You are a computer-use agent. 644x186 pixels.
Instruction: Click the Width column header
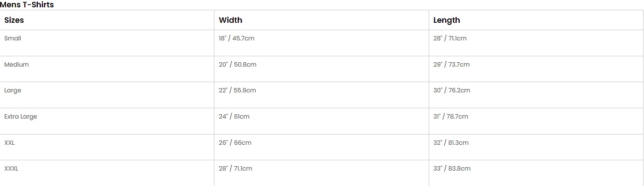(x=230, y=20)
